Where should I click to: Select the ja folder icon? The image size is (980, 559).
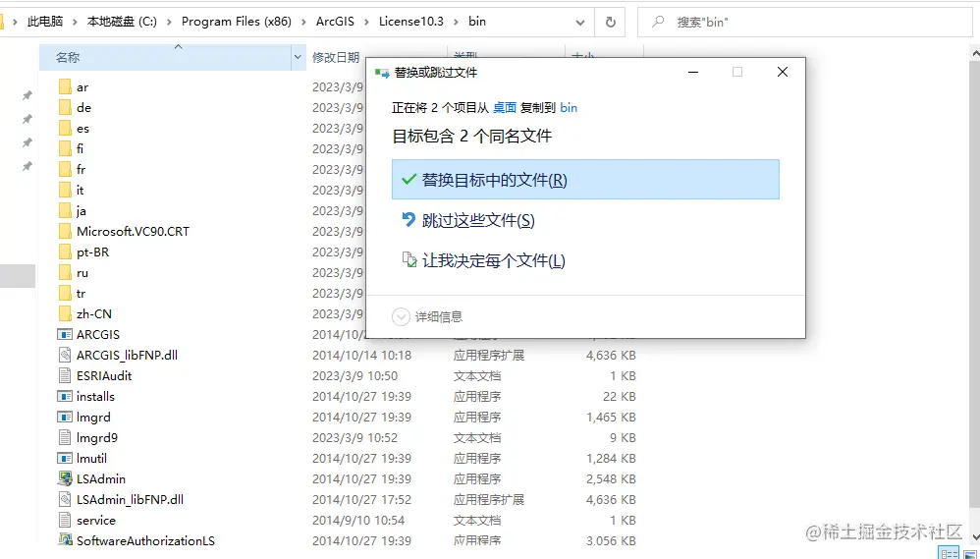coord(65,210)
